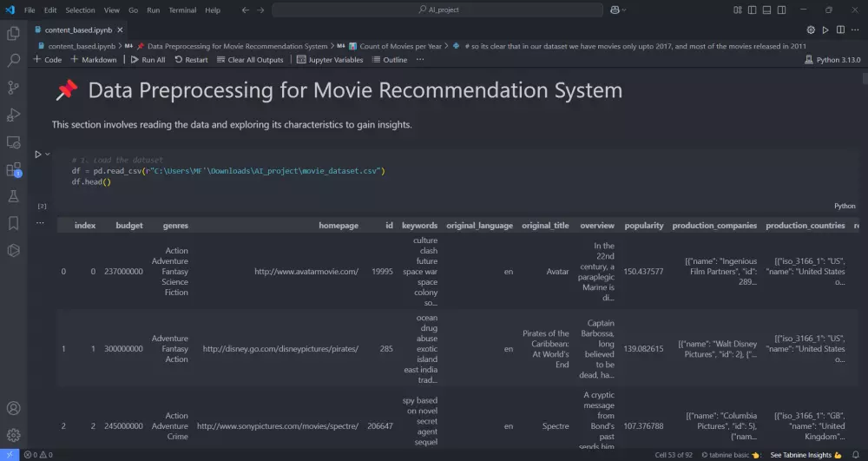Open Remote Explorer view
868x461 pixels.
coord(13,142)
